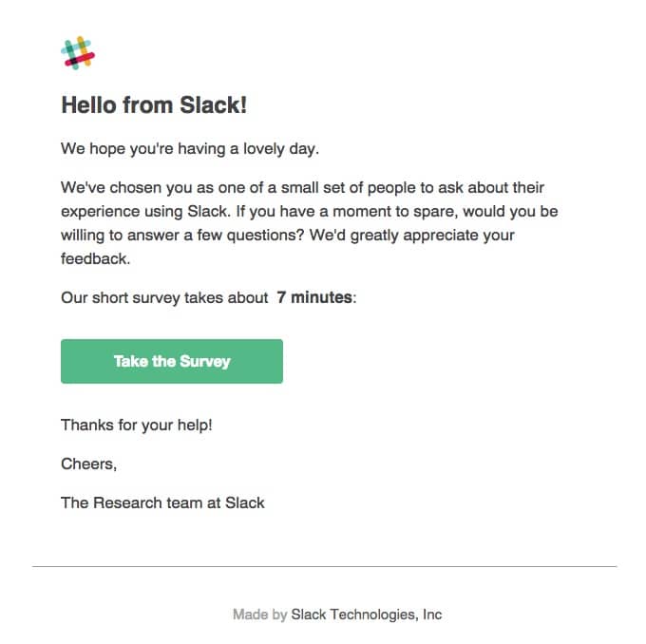Click the line starting "willing to answer"
Image resolution: width=646 pixels, height=644 pixels.
point(288,233)
